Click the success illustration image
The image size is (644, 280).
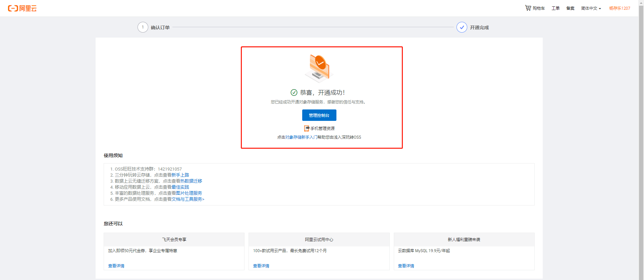[x=319, y=68]
